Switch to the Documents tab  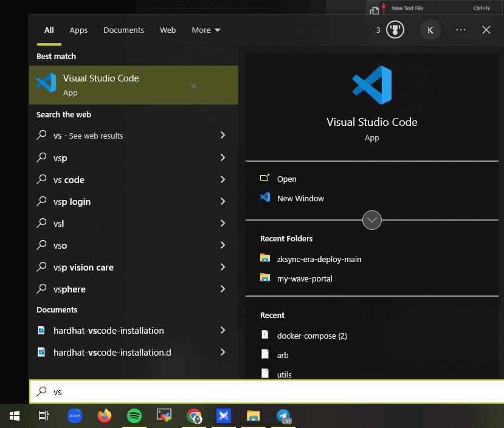pyautogui.click(x=123, y=30)
